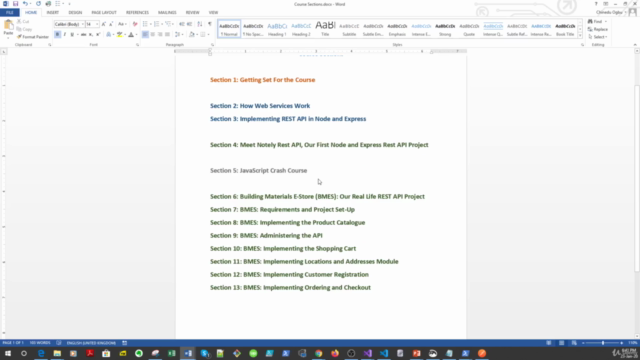Open the Font dialog launcher
This screenshot has height=360, width=640.
coord(138,45)
